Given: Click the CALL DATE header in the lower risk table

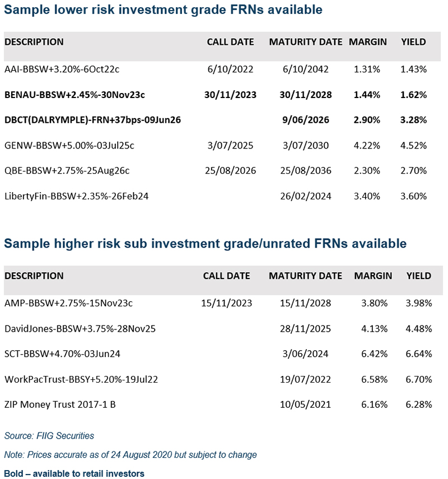Looking at the screenshot, I should (x=230, y=42).
